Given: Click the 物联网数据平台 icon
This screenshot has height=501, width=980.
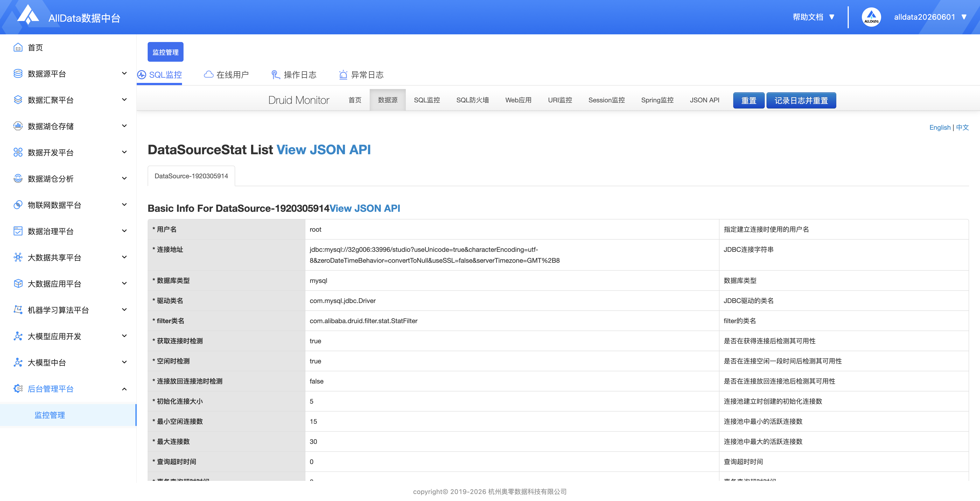Looking at the screenshot, I should tap(18, 205).
